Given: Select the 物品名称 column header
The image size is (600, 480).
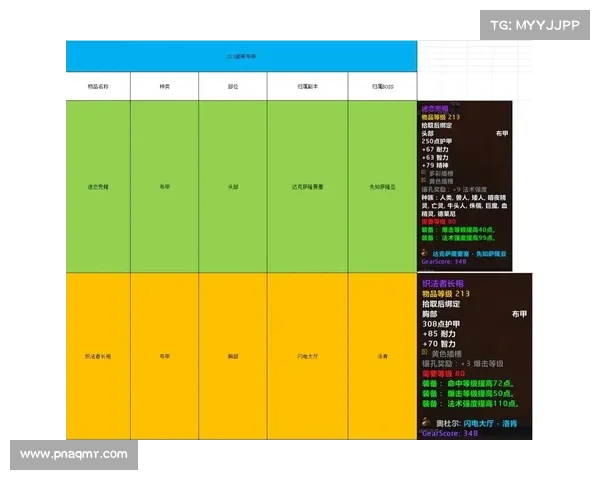Looking at the screenshot, I should coord(97,87).
